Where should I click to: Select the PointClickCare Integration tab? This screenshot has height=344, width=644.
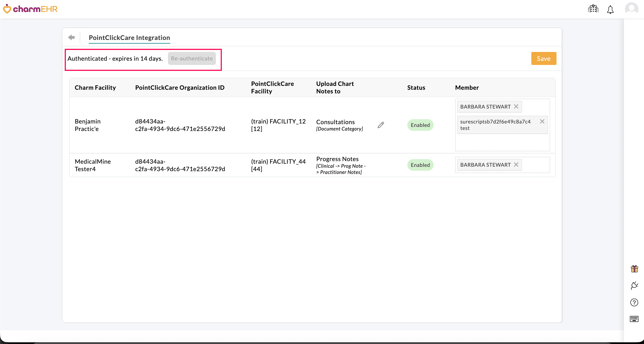click(x=130, y=38)
